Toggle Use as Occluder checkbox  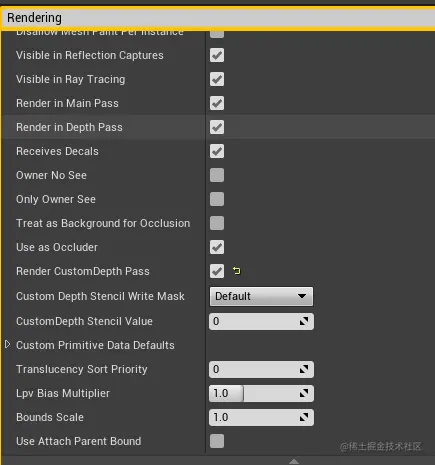[217, 247]
